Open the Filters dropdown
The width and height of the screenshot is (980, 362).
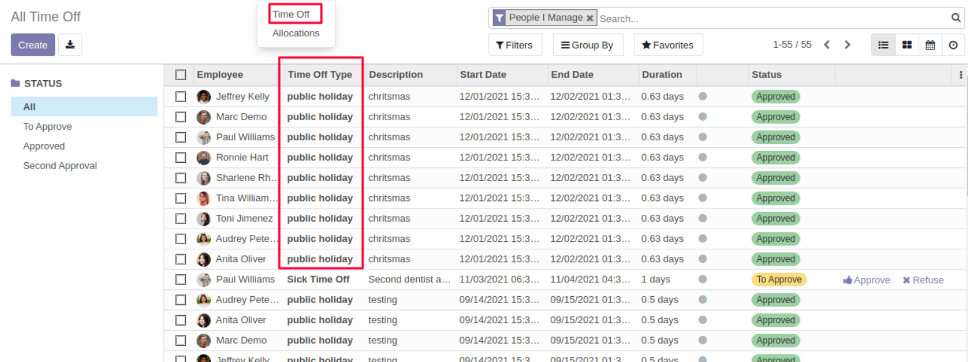coord(514,45)
